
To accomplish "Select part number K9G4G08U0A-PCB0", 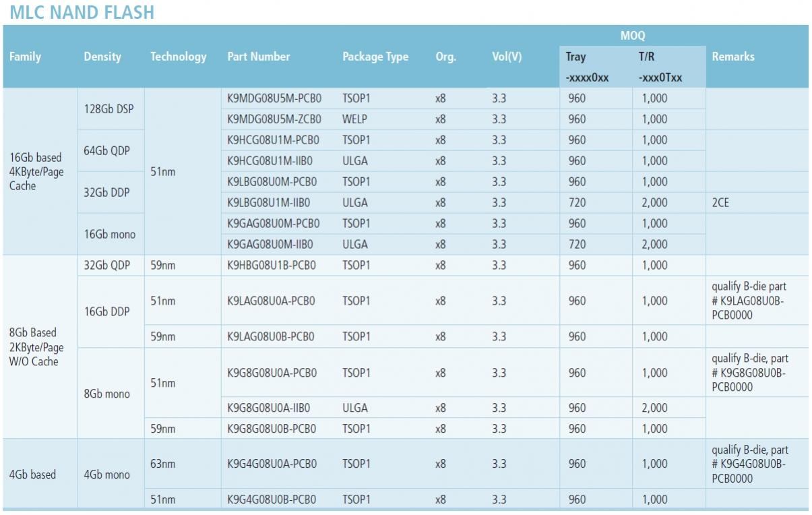I will pos(272,464).
